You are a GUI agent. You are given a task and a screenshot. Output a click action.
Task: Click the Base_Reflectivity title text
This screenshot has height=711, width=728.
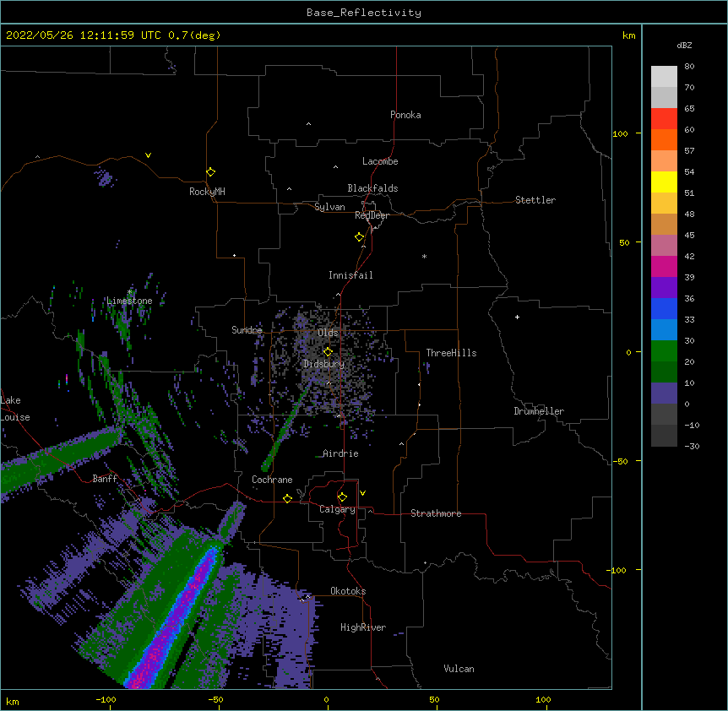(364, 13)
